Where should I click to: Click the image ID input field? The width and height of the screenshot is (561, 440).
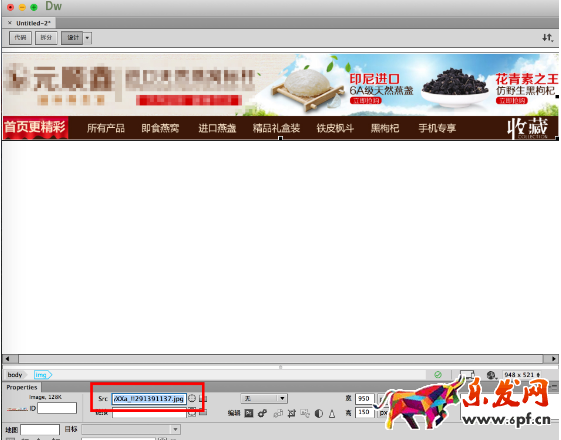tap(57, 408)
